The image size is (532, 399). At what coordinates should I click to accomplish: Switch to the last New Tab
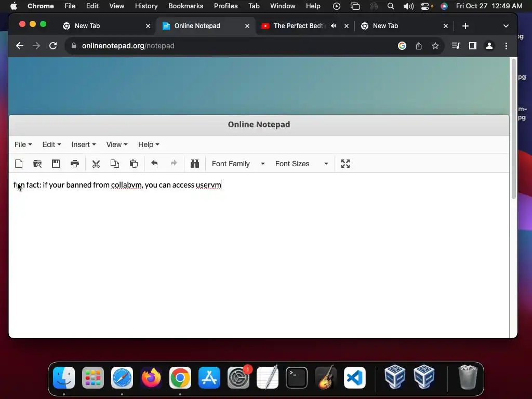point(404,26)
